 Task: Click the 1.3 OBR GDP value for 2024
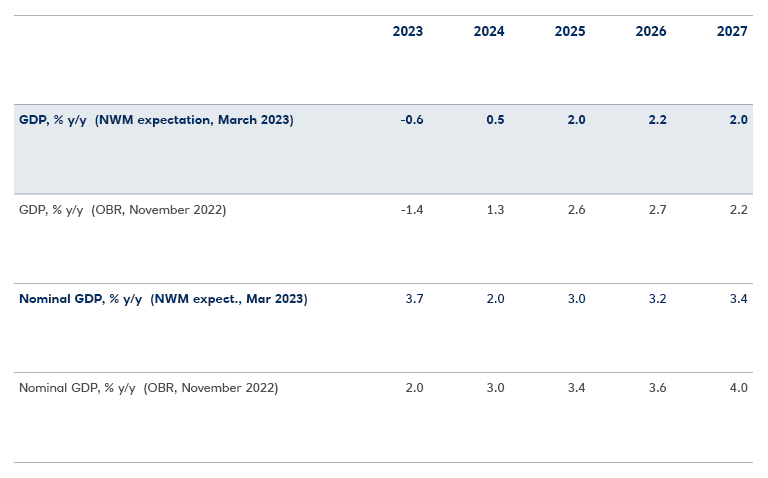[495, 210]
